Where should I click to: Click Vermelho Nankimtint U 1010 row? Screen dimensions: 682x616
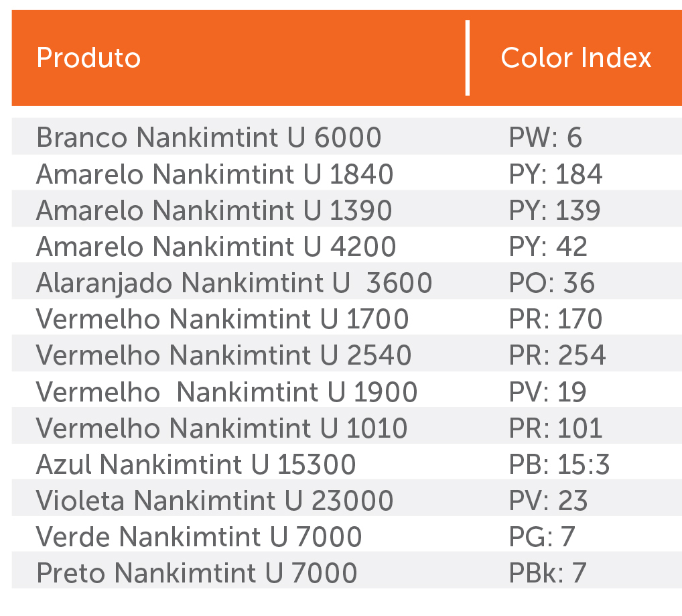222,428
